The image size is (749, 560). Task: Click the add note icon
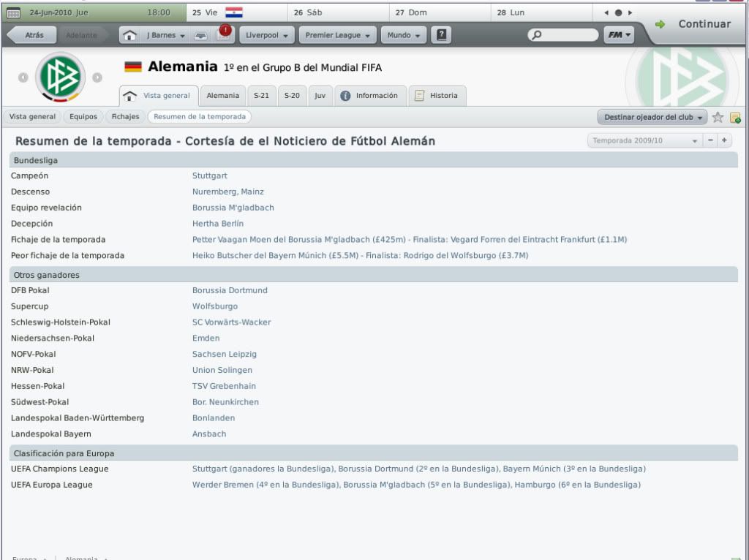tap(736, 118)
